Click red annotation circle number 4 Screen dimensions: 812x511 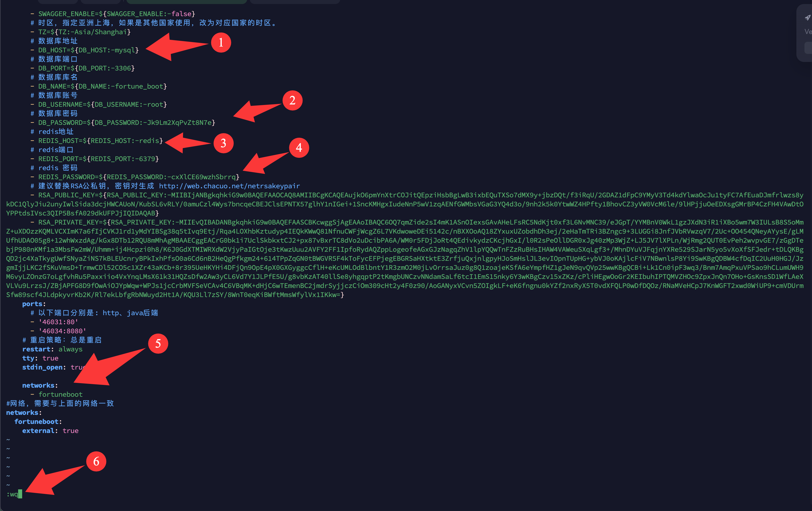click(299, 148)
